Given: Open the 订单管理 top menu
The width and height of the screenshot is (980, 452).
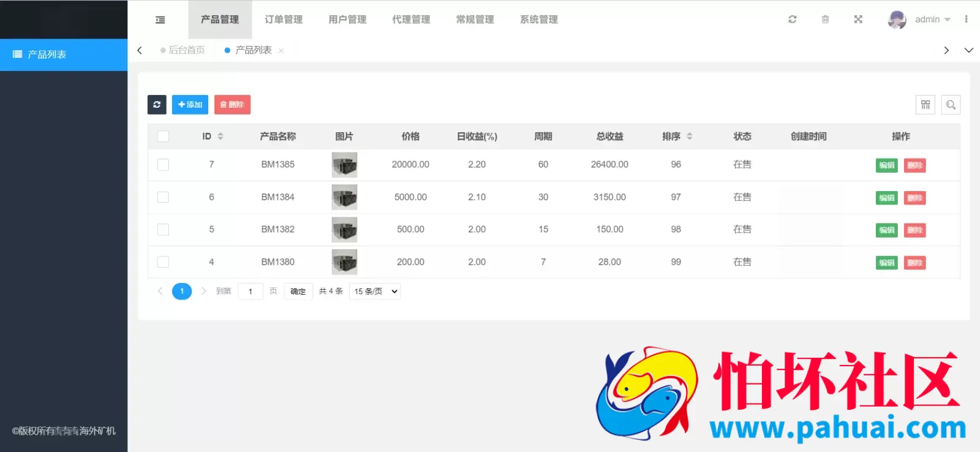Looking at the screenshot, I should point(284,20).
